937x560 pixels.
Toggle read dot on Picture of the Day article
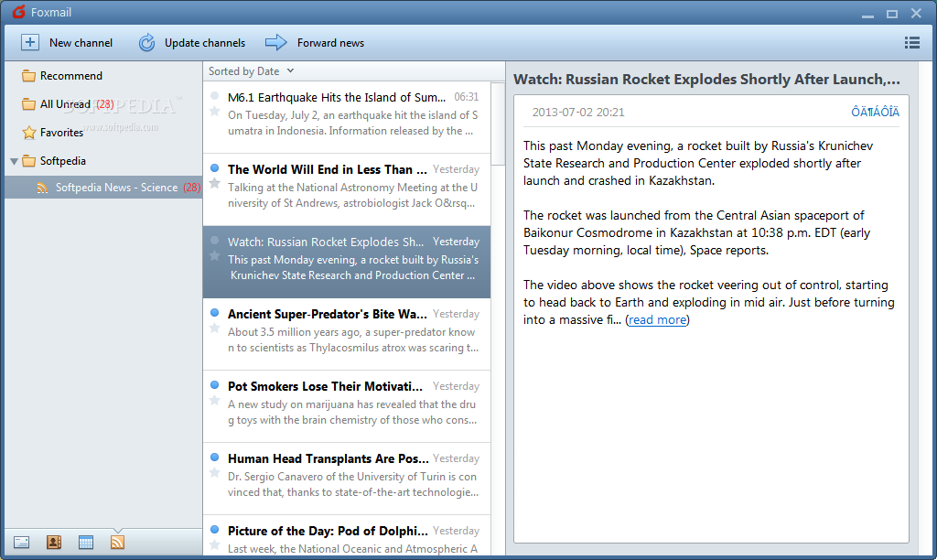click(x=214, y=530)
